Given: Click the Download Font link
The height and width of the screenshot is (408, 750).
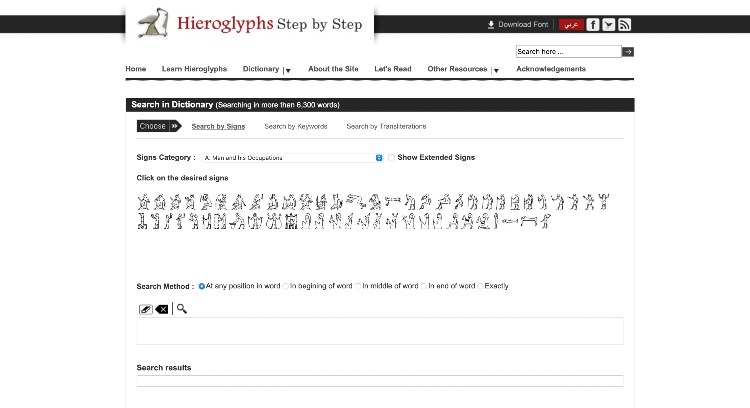Looking at the screenshot, I should tap(517, 24).
